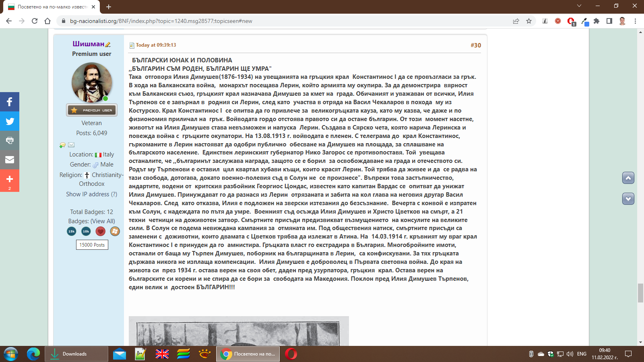
Task: Click the volume tray icon
Action: click(570, 354)
